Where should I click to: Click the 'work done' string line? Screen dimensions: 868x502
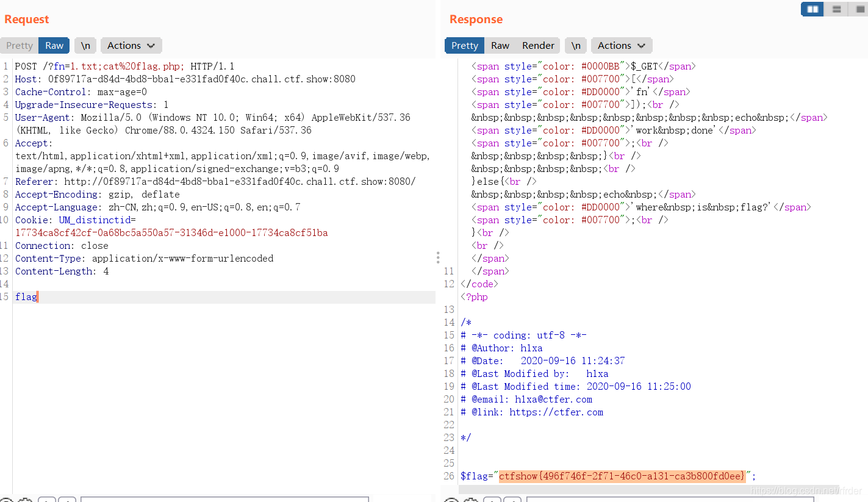tap(614, 130)
